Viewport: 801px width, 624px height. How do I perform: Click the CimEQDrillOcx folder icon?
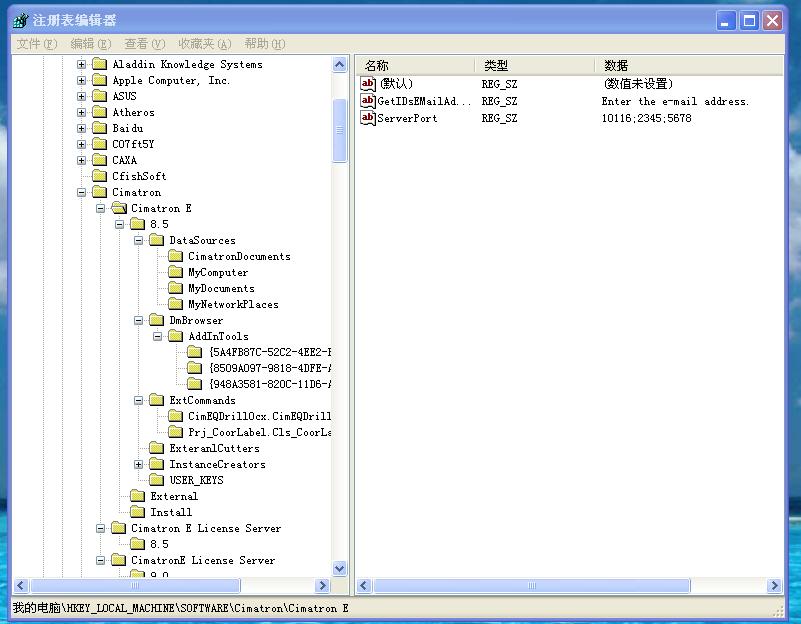[x=176, y=416]
